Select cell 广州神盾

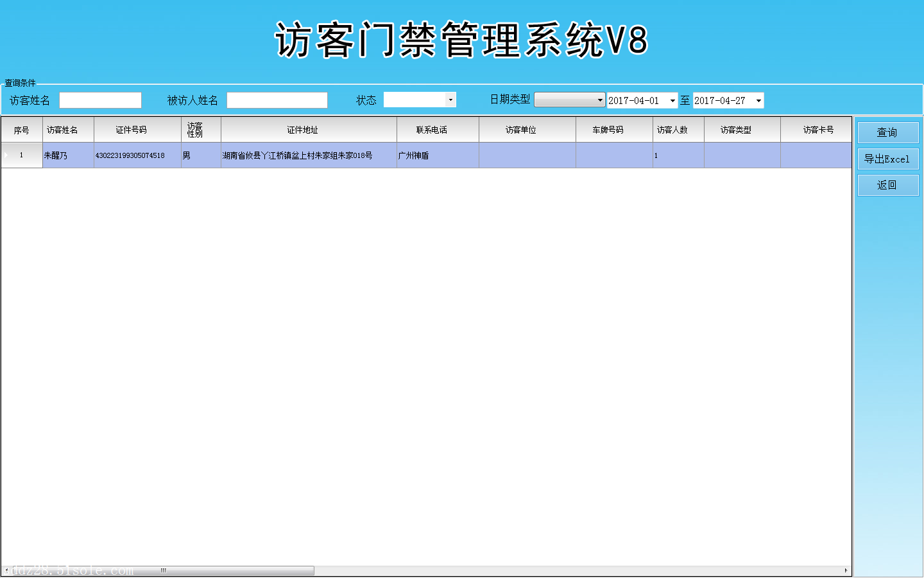[x=438, y=155]
